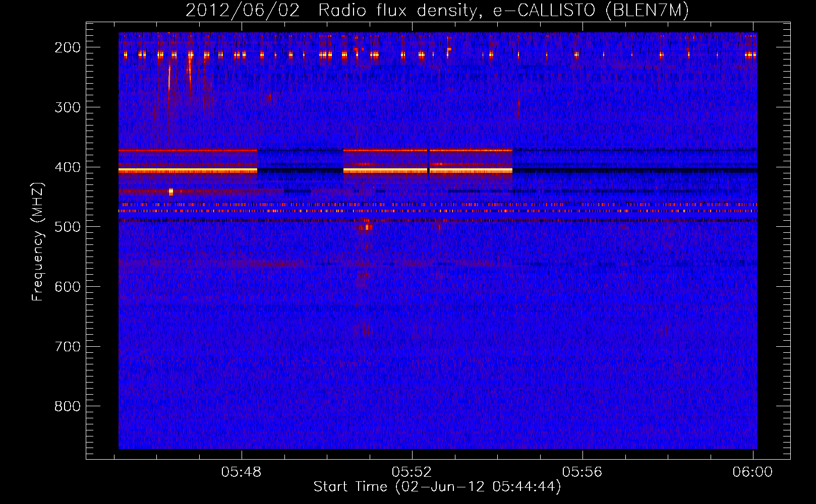Click the 'Frequency (MHZ)' axis title

click(x=38, y=241)
